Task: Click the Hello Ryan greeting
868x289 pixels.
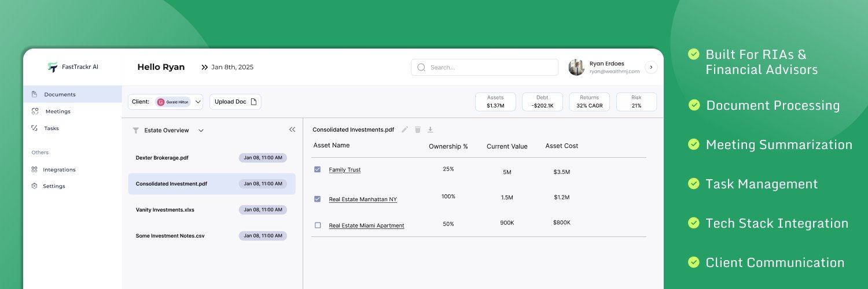Action: 161,67
